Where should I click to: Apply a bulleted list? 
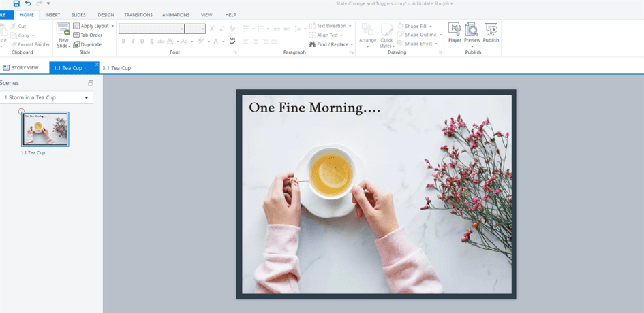point(246,29)
